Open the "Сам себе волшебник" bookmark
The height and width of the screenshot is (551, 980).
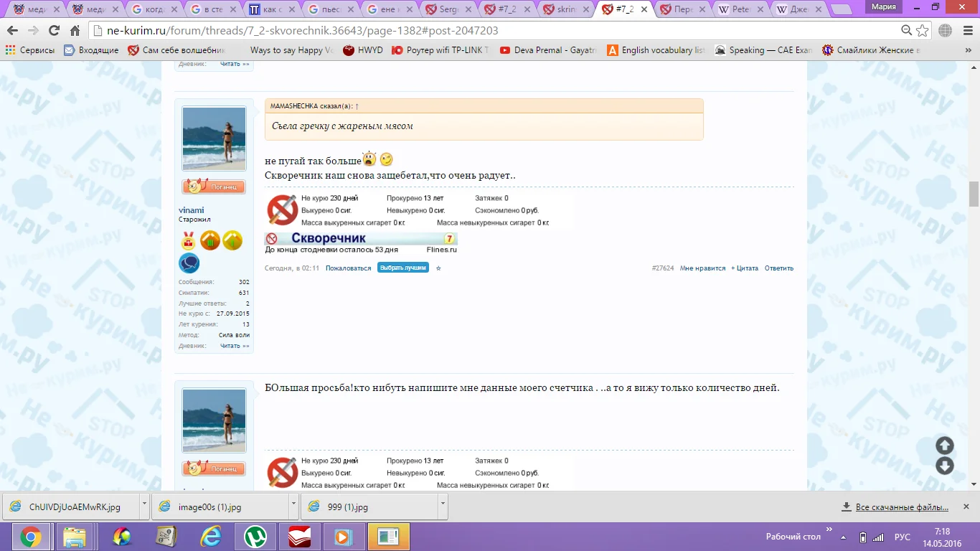[x=176, y=50]
